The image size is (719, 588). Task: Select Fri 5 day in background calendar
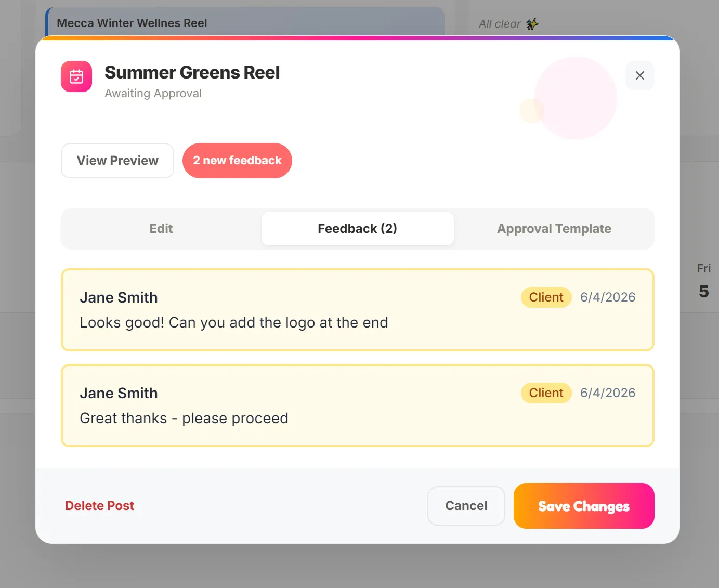click(703, 281)
